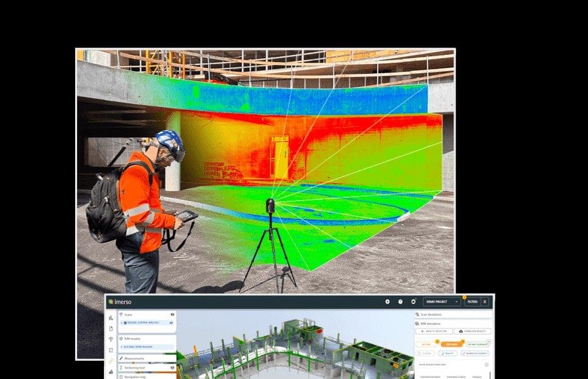Open the BIM deviations section
This screenshot has height=379, width=588.
[x=433, y=323]
